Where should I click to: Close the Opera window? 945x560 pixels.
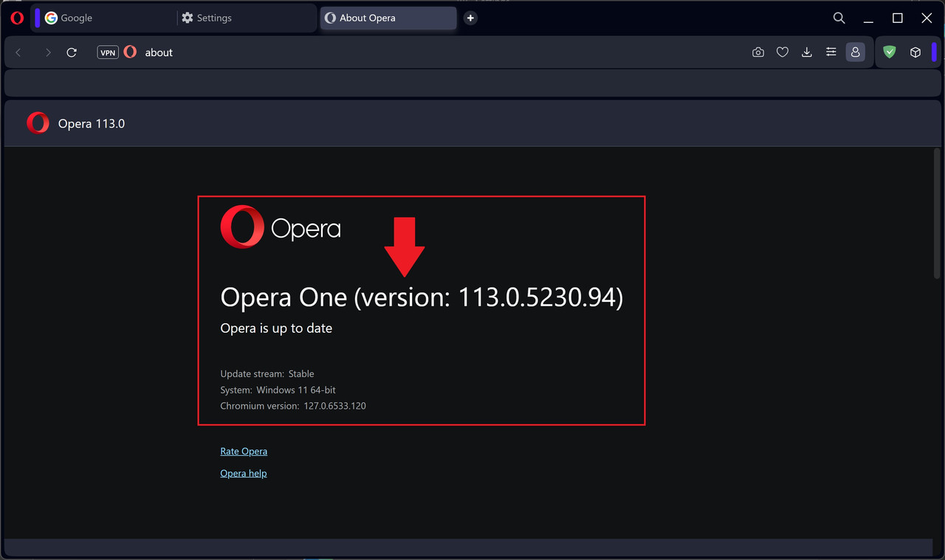(927, 18)
